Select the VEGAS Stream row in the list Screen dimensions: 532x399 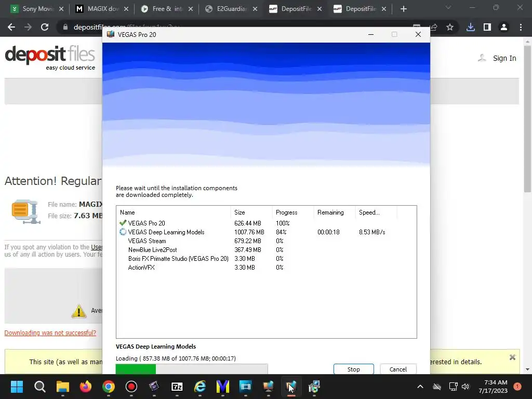pyautogui.click(x=267, y=241)
